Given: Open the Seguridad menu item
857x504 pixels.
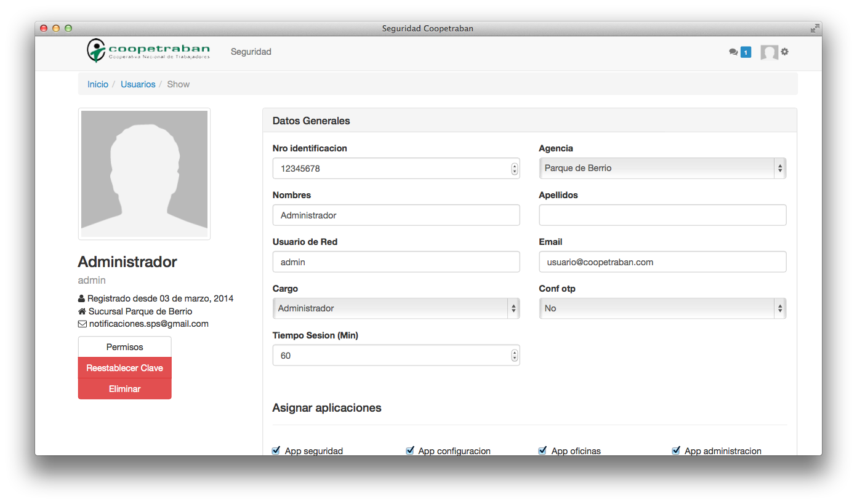Looking at the screenshot, I should (251, 52).
